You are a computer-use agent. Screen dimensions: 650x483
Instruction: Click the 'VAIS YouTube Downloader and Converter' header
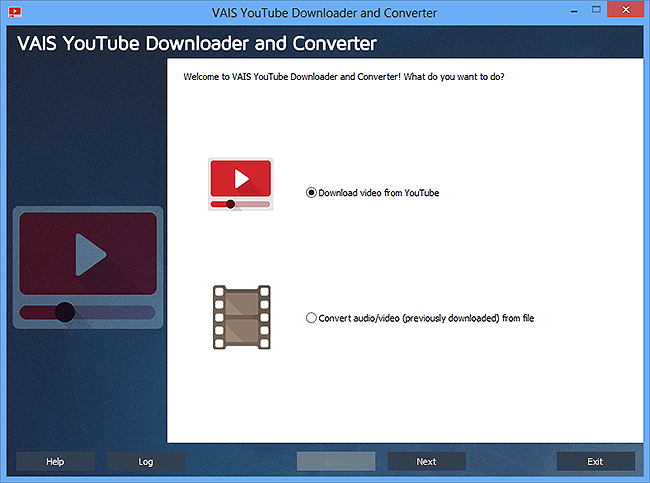tap(197, 44)
